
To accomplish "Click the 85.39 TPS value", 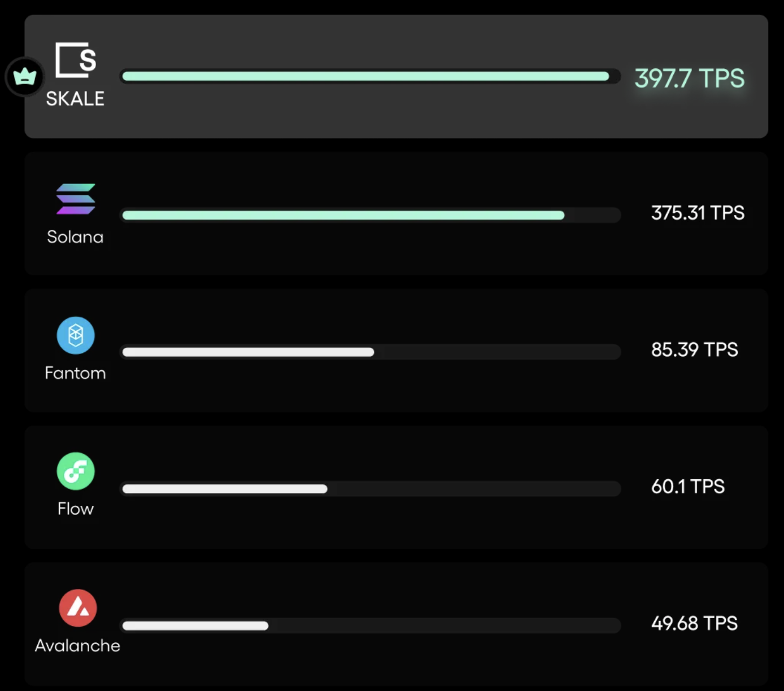I will tap(694, 349).
